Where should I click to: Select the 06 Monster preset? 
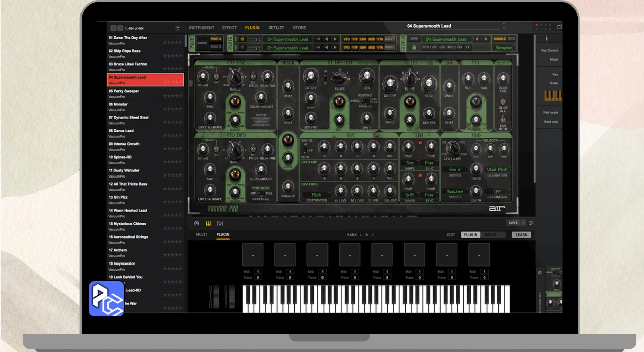click(121, 104)
